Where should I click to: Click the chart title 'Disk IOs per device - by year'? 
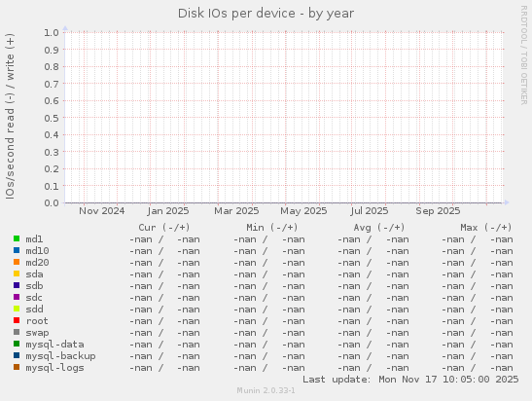click(266, 14)
